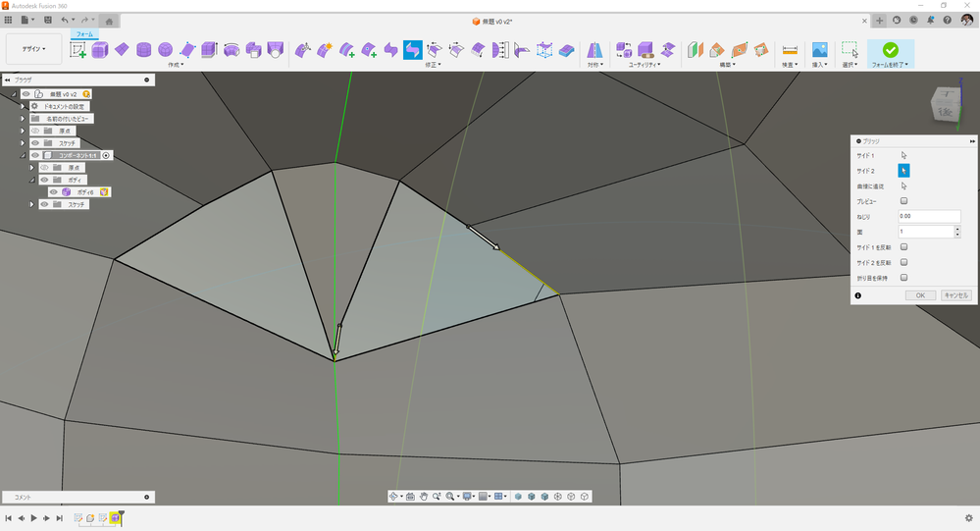Enable the Preview checkbox
The image size is (980, 531).
(x=903, y=201)
